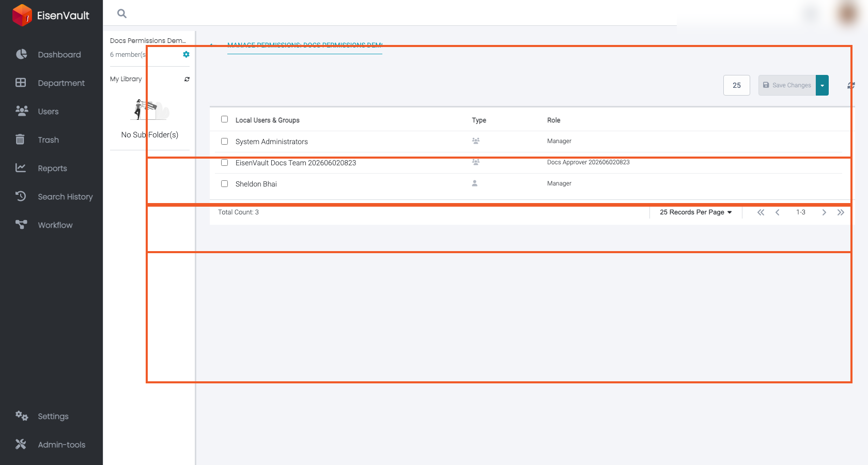Select the Docs Permissions Dem... department name
Viewport: 868px width, 465px height.
148,40
